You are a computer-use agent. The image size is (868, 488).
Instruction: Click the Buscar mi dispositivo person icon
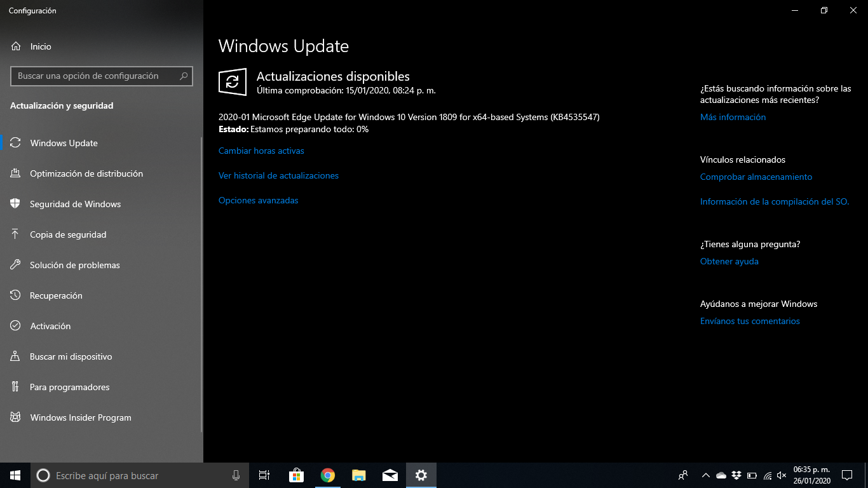click(x=16, y=356)
